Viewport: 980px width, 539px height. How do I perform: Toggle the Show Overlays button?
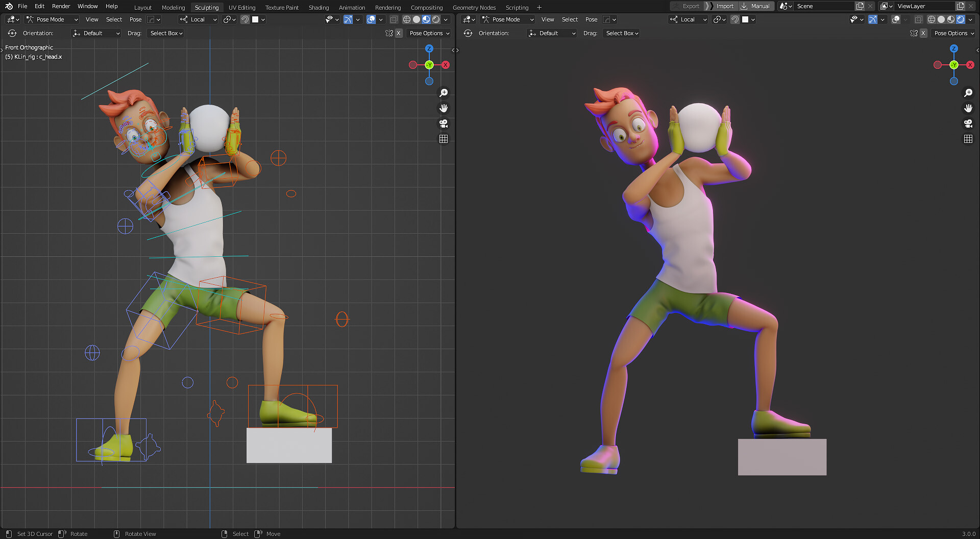pyautogui.click(x=371, y=19)
